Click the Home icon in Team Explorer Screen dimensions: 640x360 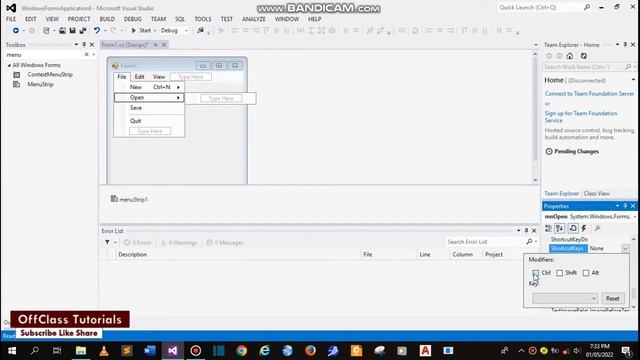pyautogui.click(x=570, y=56)
